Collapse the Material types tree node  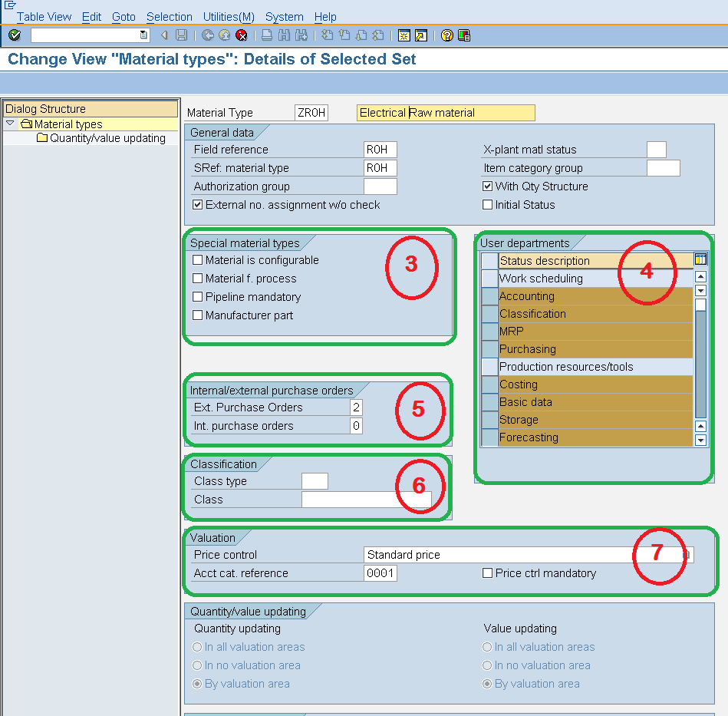click(x=9, y=124)
